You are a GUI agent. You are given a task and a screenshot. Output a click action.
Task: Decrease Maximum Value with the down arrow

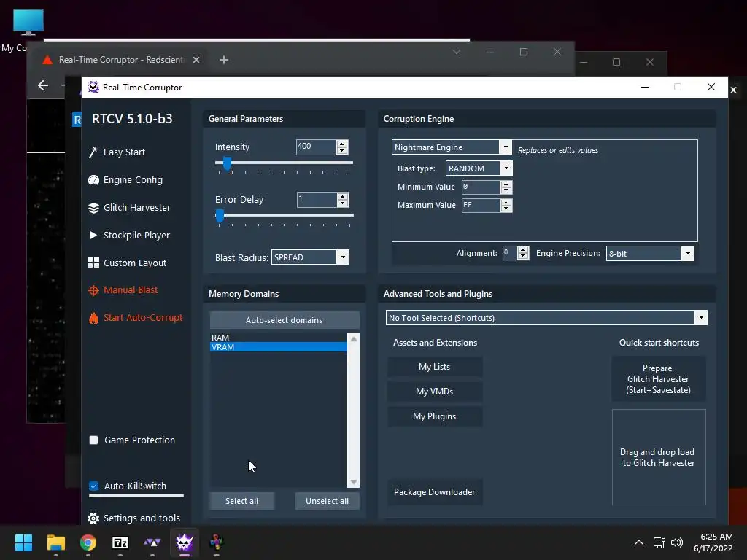(506, 208)
